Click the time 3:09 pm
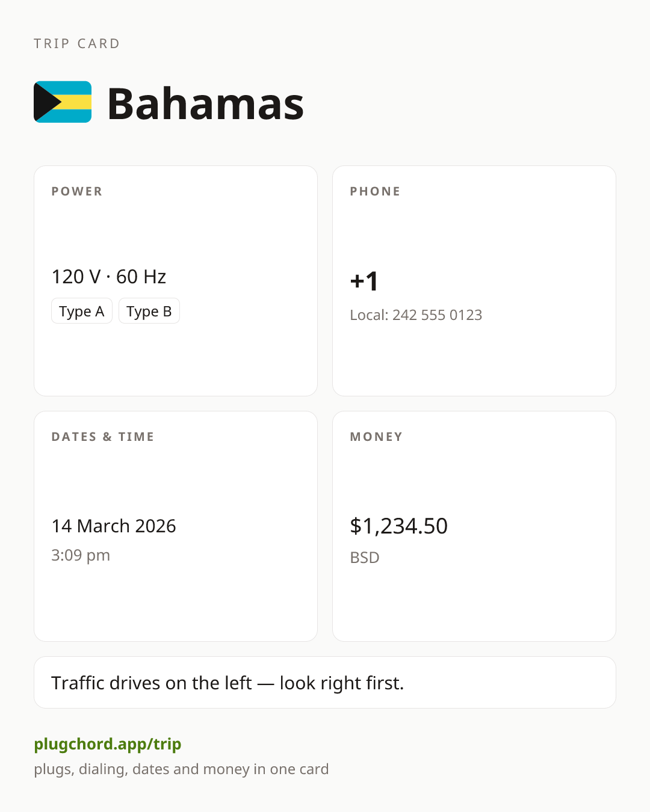The image size is (650, 812). click(x=81, y=555)
